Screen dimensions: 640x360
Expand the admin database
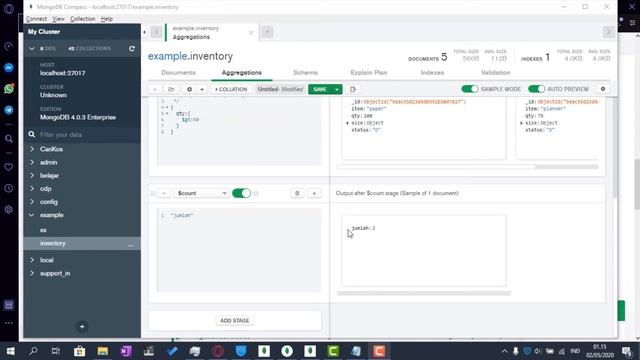point(32,162)
